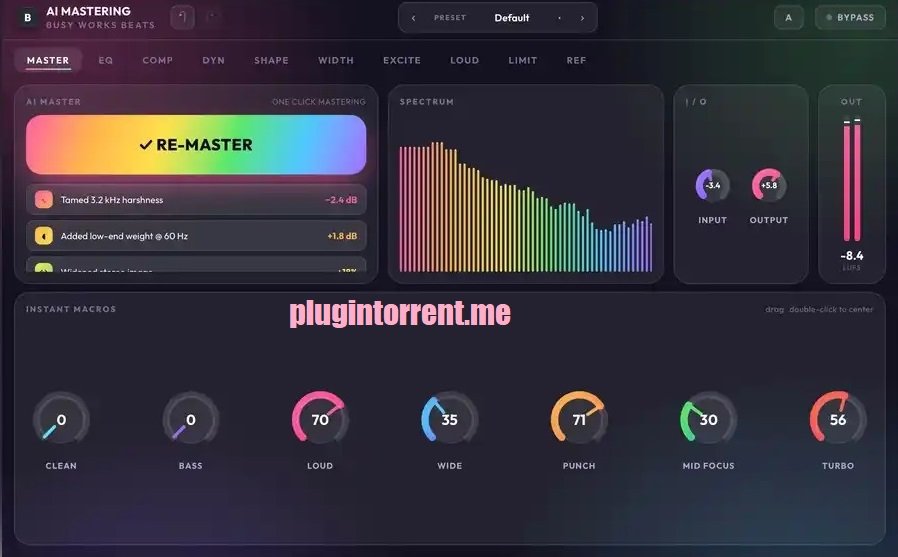The height and width of the screenshot is (557, 898).
Task: Click the yellow low-end weight icon
Action: click(44, 236)
